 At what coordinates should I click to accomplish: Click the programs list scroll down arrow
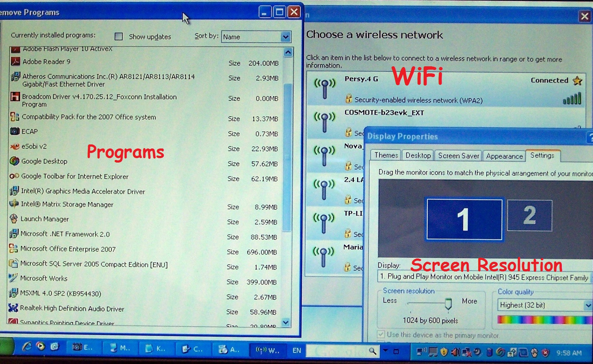286,322
